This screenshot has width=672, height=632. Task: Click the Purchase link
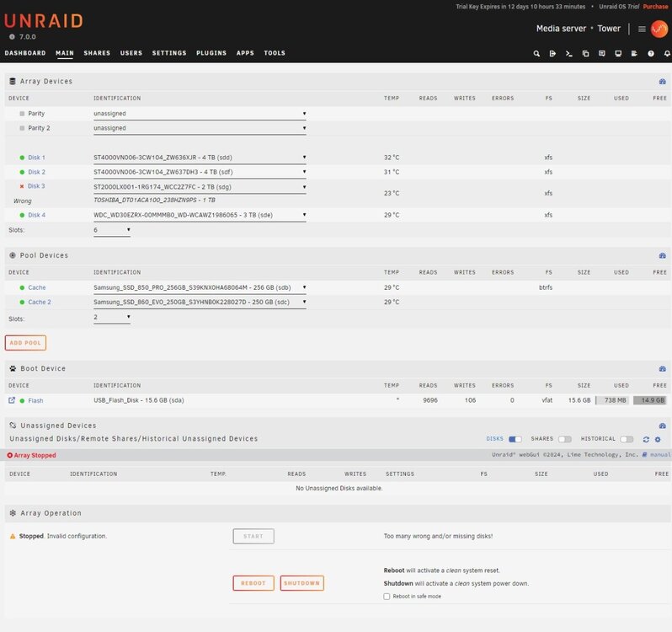655,7
